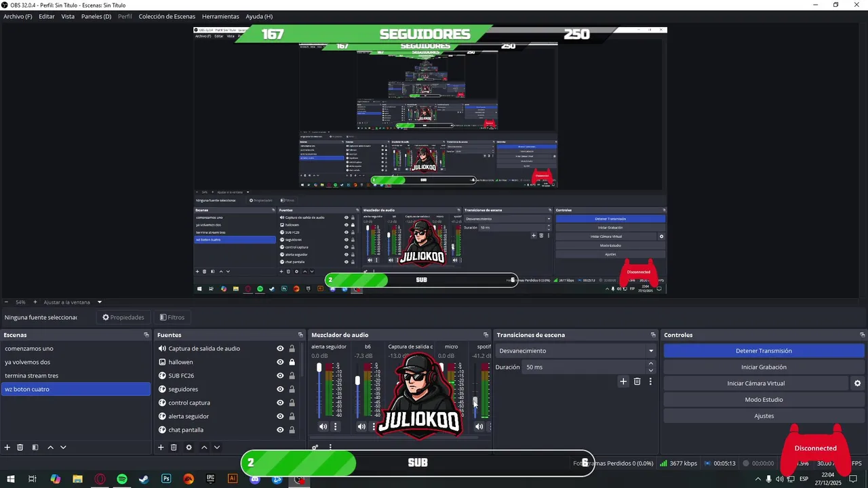Click Iniciar Cámara Virtual button
Image resolution: width=868 pixels, height=488 pixels.
coord(755,384)
